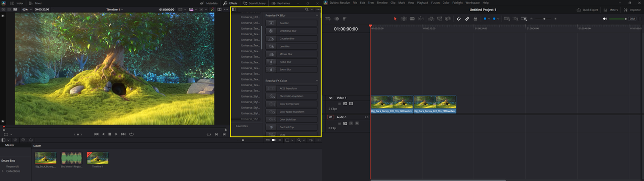
Task: Open the effects panel three-dot options menu
Action: pyautogui.click(x=318, y=9)
